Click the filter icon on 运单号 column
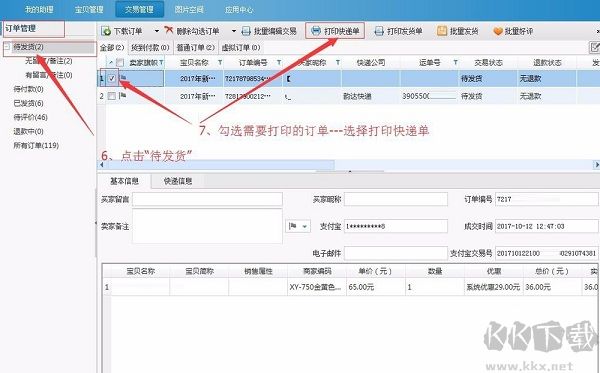This screenshot has width=600, height=373. click(456, 62)
